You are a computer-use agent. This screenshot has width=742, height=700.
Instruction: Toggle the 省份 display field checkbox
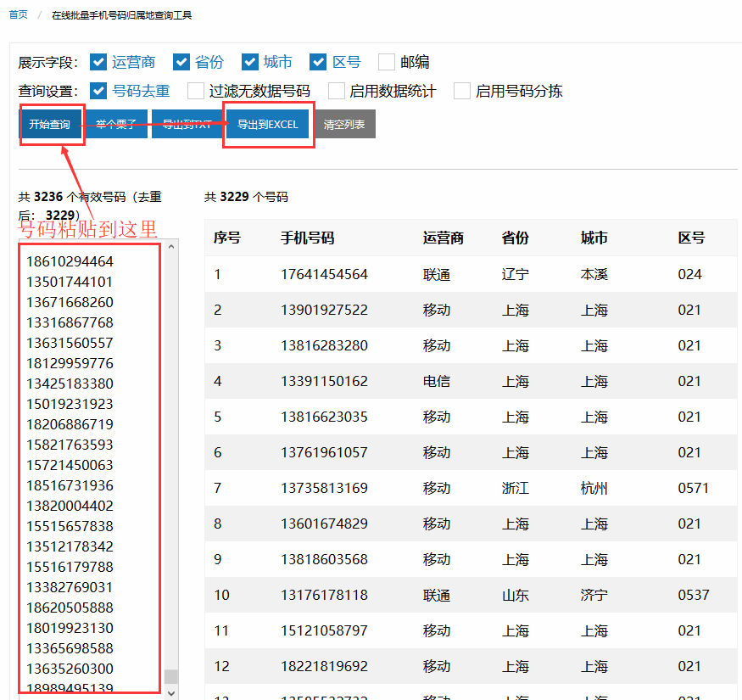pyautogui.click(x=181, y=62)
